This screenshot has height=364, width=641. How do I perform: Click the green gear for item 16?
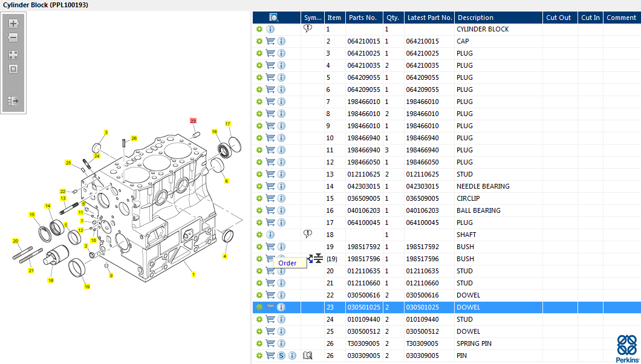coord(259,210)
